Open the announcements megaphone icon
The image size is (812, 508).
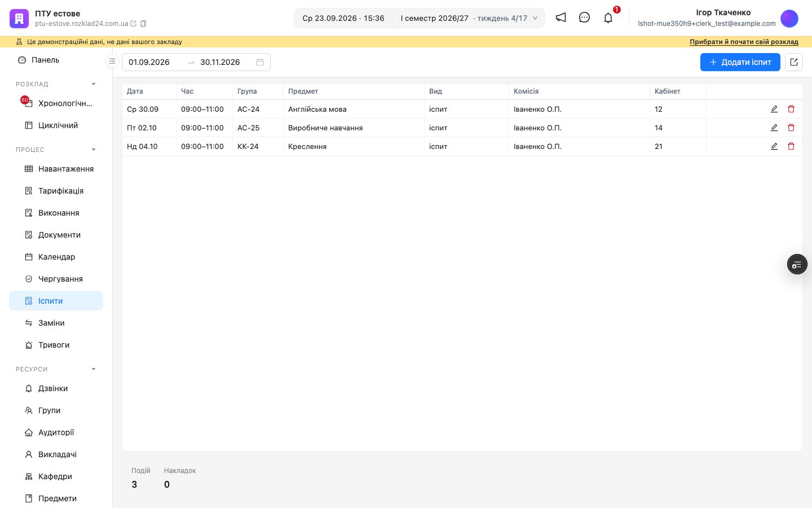coord(561,17)
